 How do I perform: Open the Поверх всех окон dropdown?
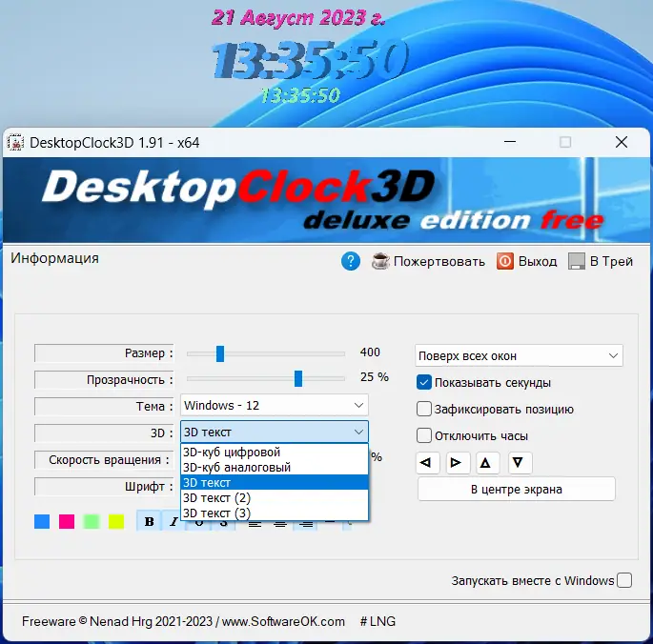519,355
